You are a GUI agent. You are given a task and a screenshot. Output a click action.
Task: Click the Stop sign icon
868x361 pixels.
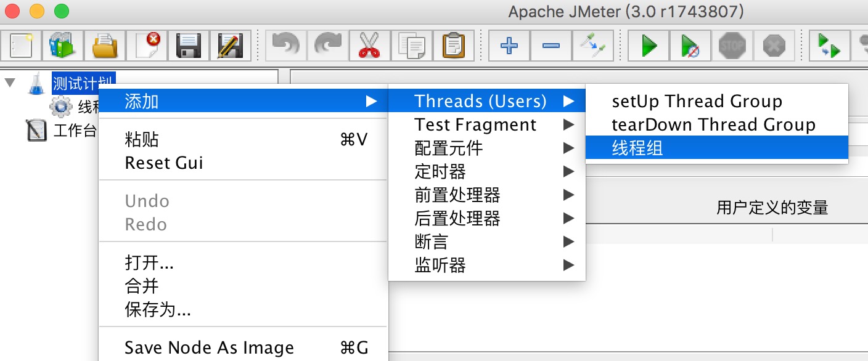pyautogui.click(x=732, y=46)
